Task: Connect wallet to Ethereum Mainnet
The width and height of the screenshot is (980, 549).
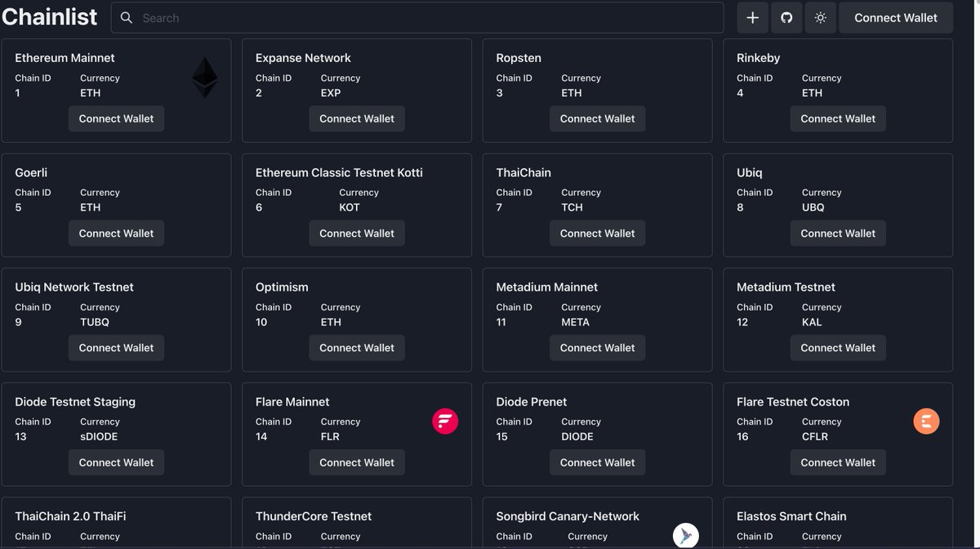Action: pos(116,118)
